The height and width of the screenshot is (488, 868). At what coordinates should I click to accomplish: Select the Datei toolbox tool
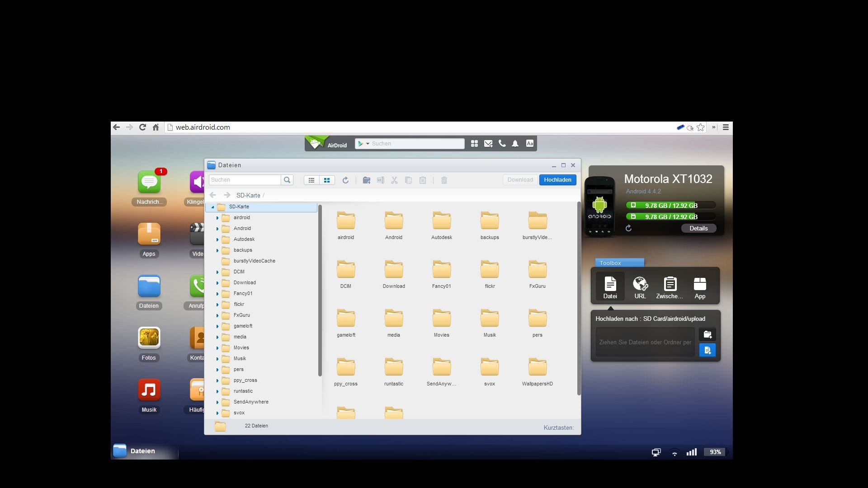pos(610,287)
